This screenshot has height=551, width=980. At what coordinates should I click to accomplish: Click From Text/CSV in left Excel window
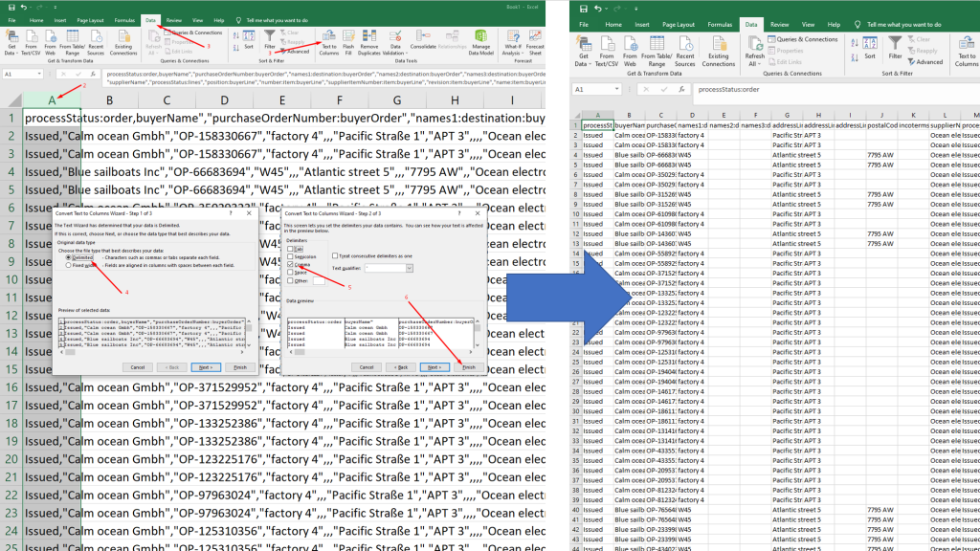point(31,42)
